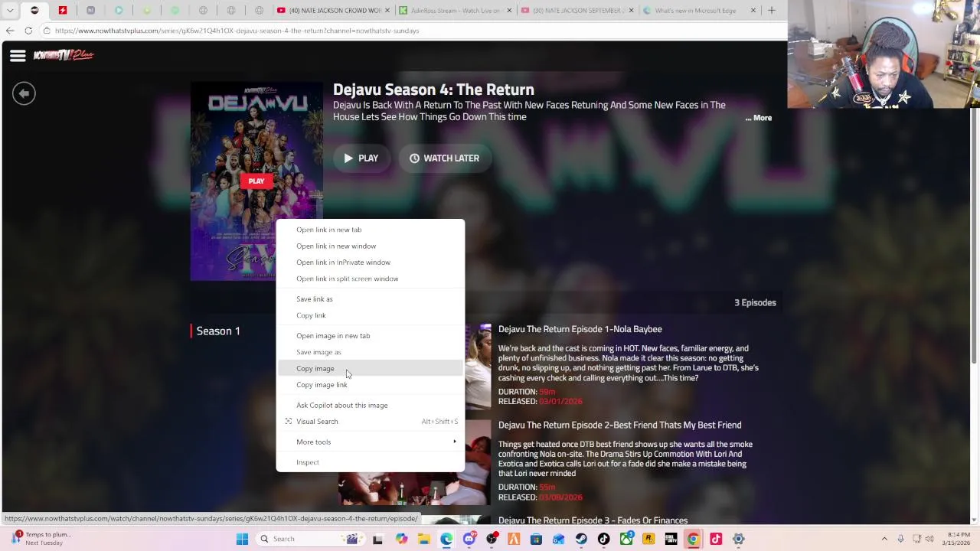This screenshot has height=551, width=980.
Task: Select Save image as entry
Action: 370,352
